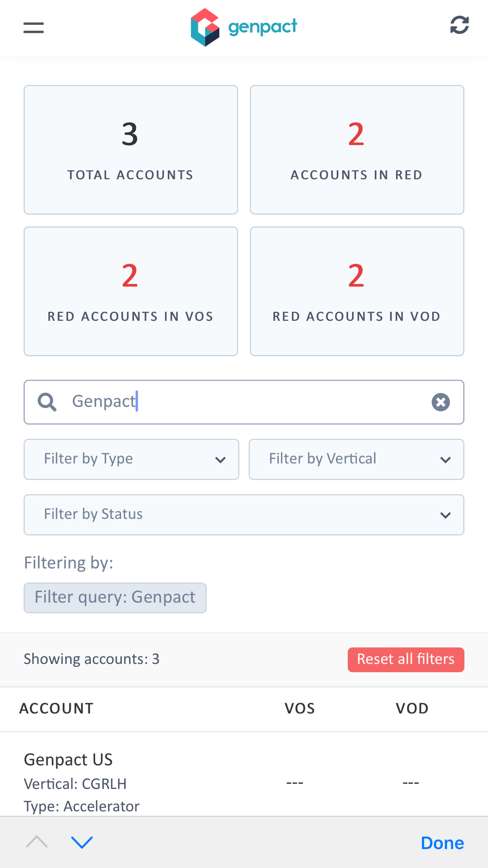
Task: Open the hamburger menu
Action: click(34, 28)
